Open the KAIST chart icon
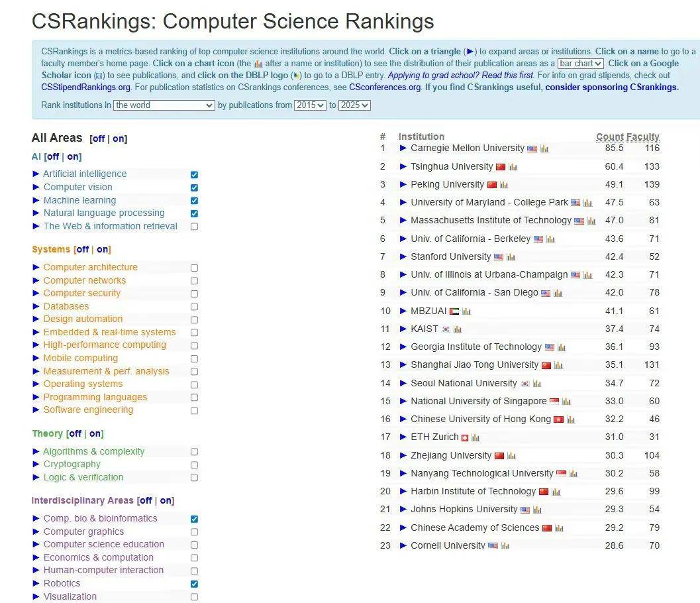The height and width of the screenshot is (603, 700). 458,329
